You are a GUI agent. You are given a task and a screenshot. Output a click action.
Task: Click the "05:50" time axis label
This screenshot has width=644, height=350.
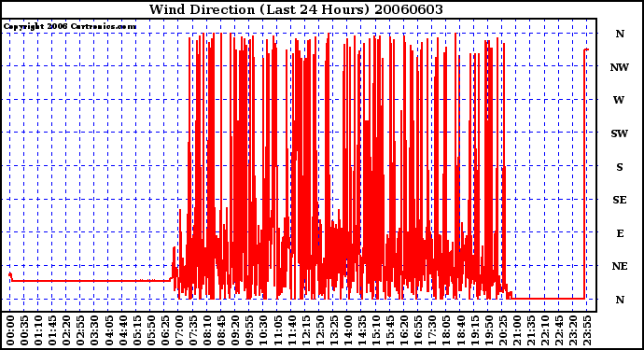150,330
